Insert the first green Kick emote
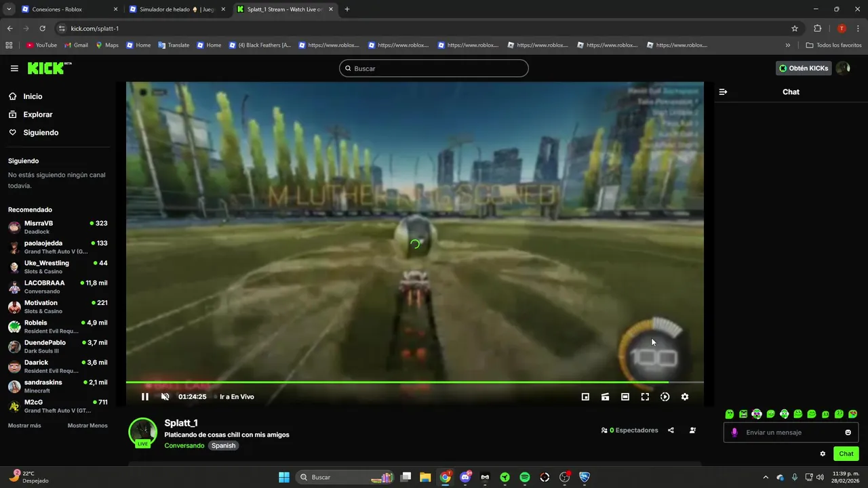This screenshot has width=868, height=488. (730, 414)
